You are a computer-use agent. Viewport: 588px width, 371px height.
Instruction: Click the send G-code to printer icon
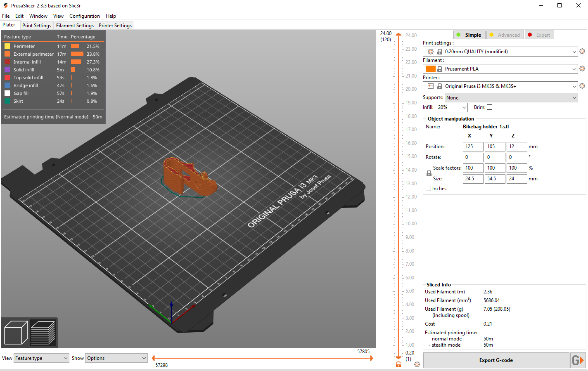(578, 360)
